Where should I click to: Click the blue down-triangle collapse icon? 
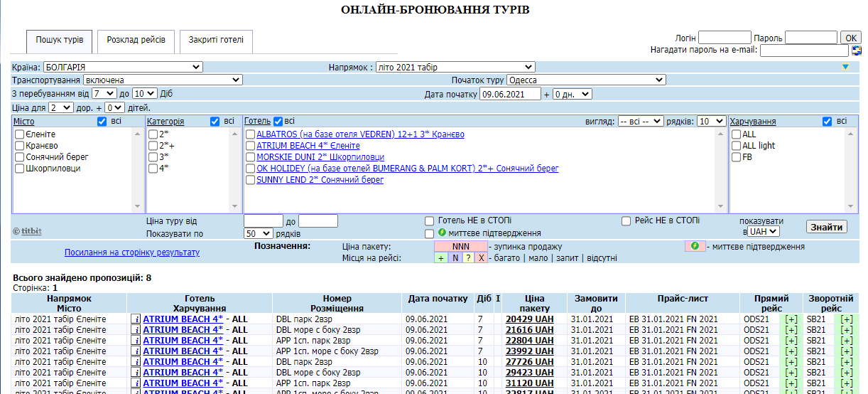pos(845,67)
